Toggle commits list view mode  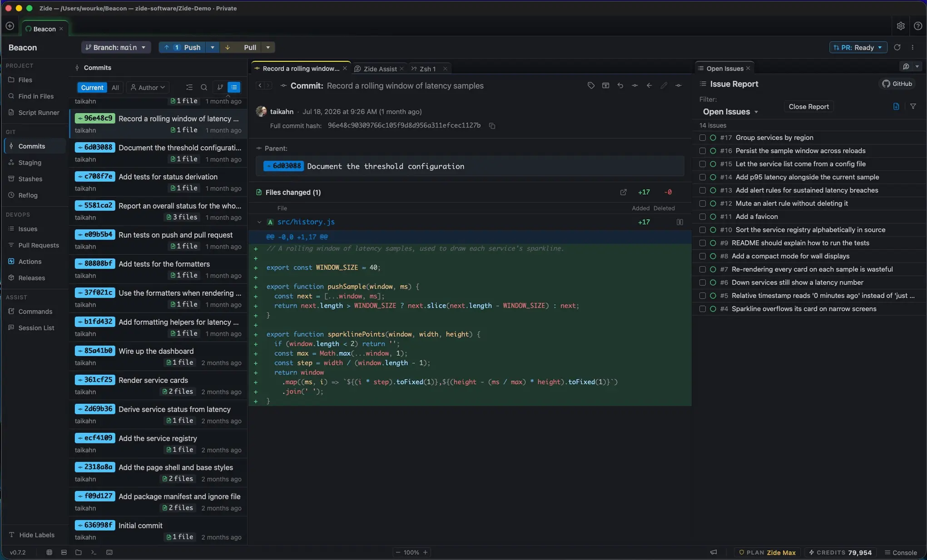click(x=234, y=88)
